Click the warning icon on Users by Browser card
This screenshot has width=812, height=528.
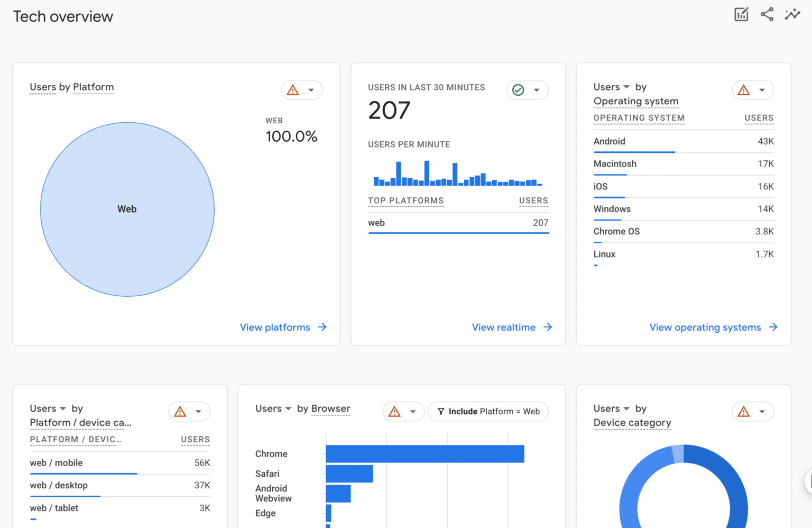pyautogui.click(x=393, y=411)
